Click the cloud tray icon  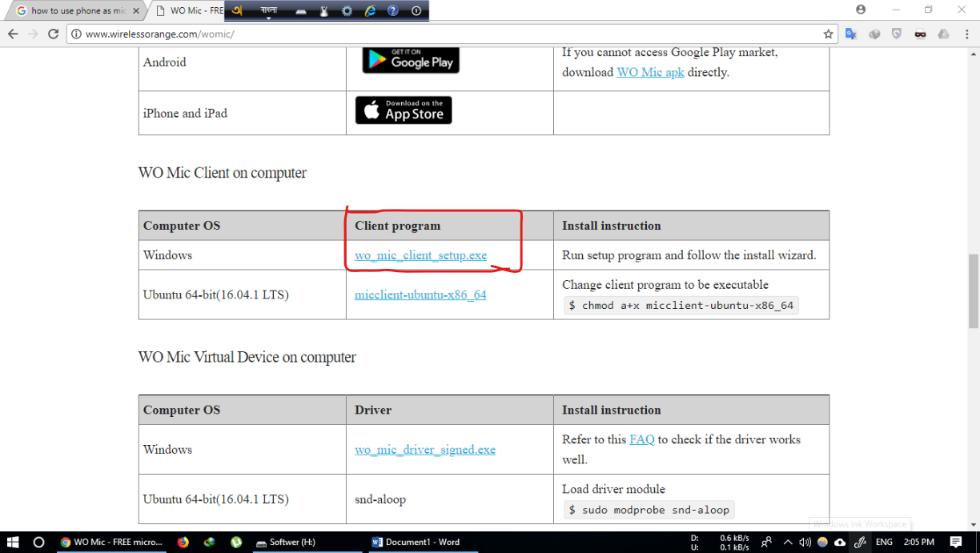(839, 542)
